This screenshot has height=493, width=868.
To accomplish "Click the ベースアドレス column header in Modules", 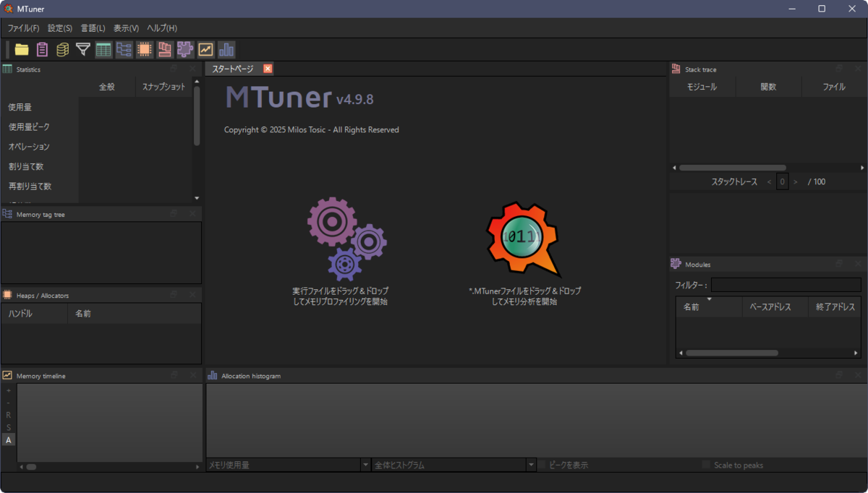I will (776, 306).
